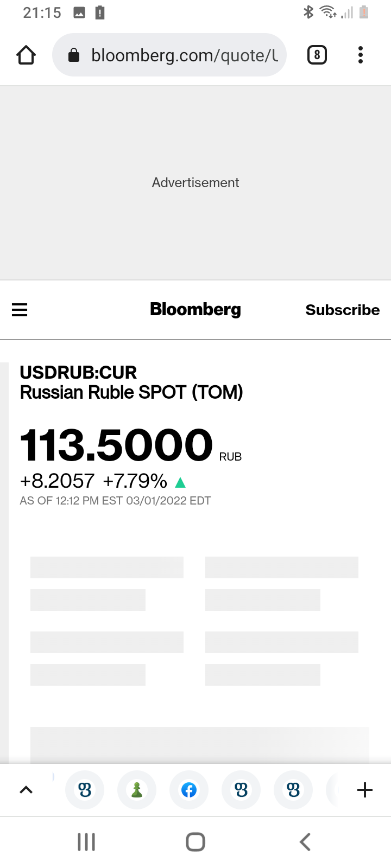Screen dimensions: 391x868
Task: Switch to the chess pawn tab
Action: click(x=137, y=790)
